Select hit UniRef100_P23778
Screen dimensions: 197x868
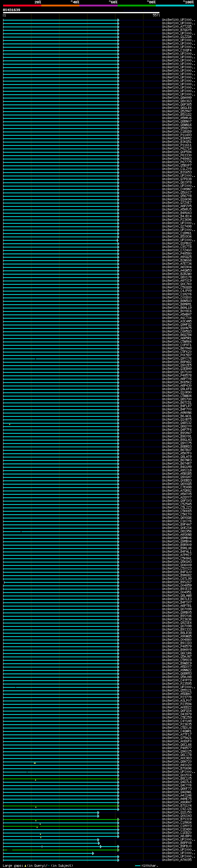coord(177,697)
